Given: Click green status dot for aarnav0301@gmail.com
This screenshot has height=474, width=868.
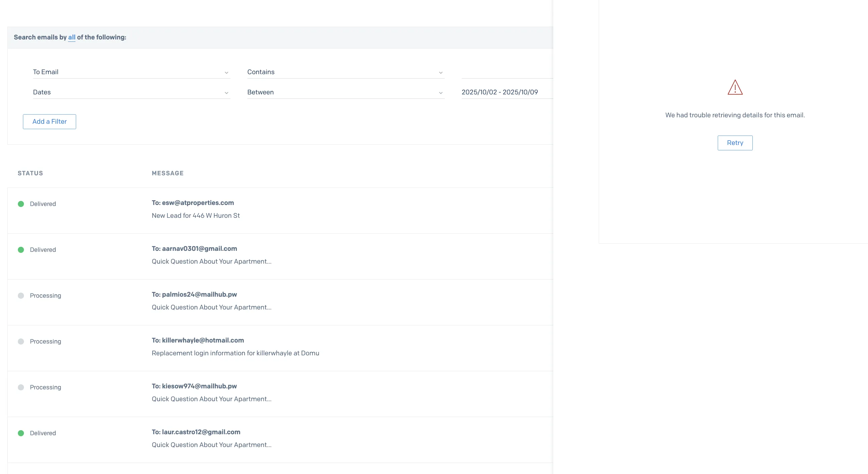Looking at the screenshot, I should pos(21,250).
